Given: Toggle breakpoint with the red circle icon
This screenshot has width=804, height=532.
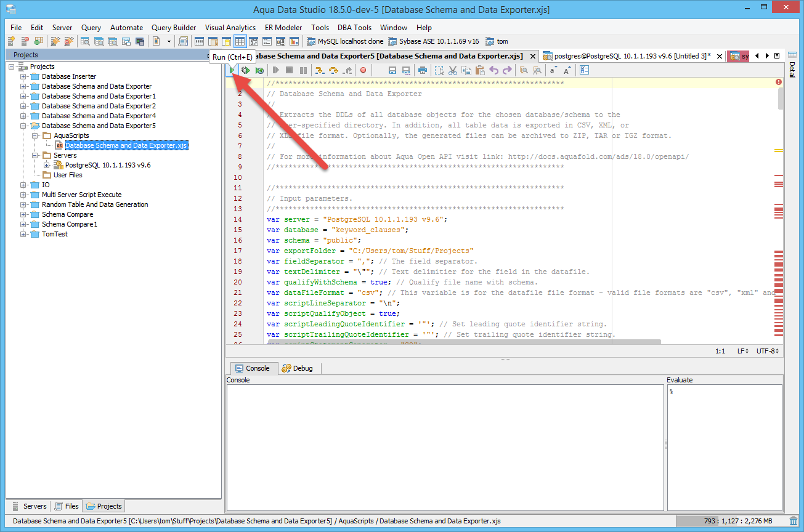Looking at the screenshot, I should pos(363,70).
